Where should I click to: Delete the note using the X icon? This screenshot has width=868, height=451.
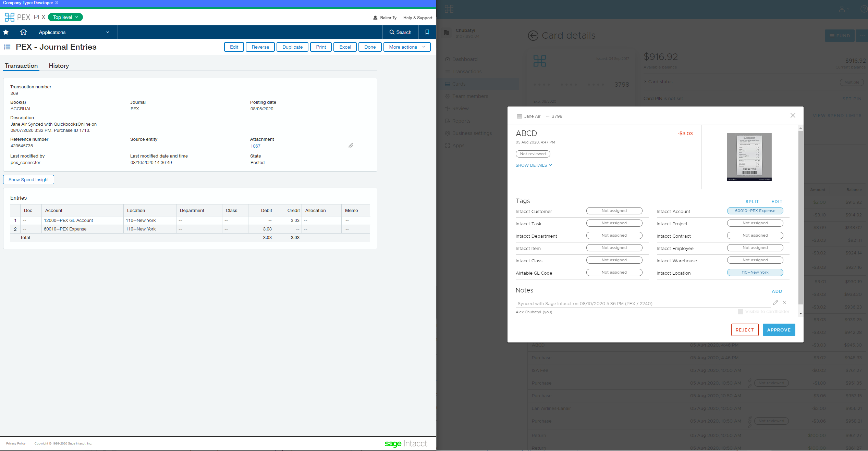pyautogui.click(x=784, y=302)
